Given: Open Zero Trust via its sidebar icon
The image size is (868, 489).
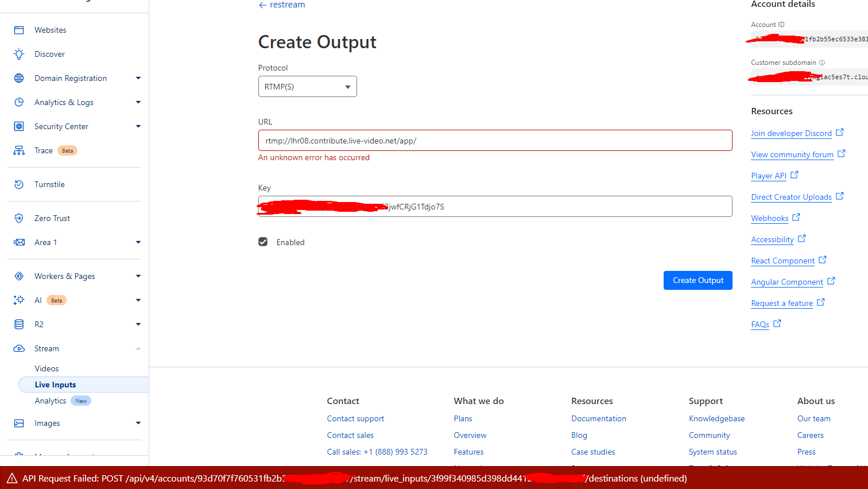Looking at the screenshot, I should tap(20, 218).
